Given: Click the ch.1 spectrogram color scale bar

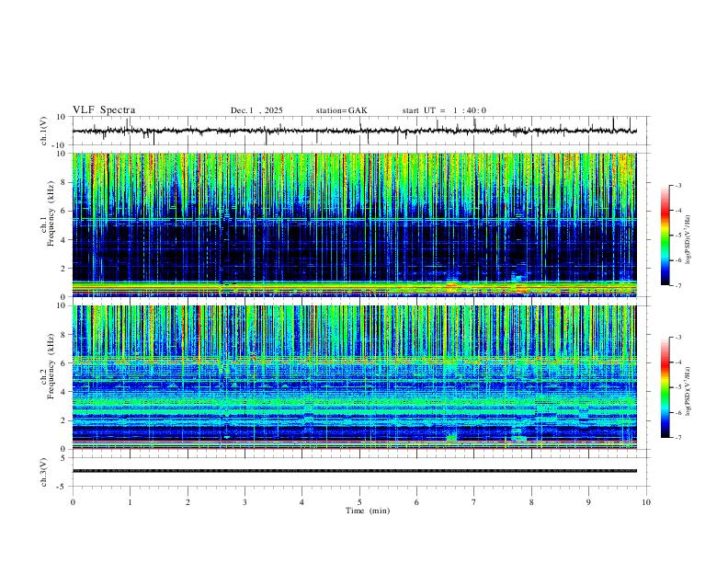Looking at the screenshot, I should 665,235.
